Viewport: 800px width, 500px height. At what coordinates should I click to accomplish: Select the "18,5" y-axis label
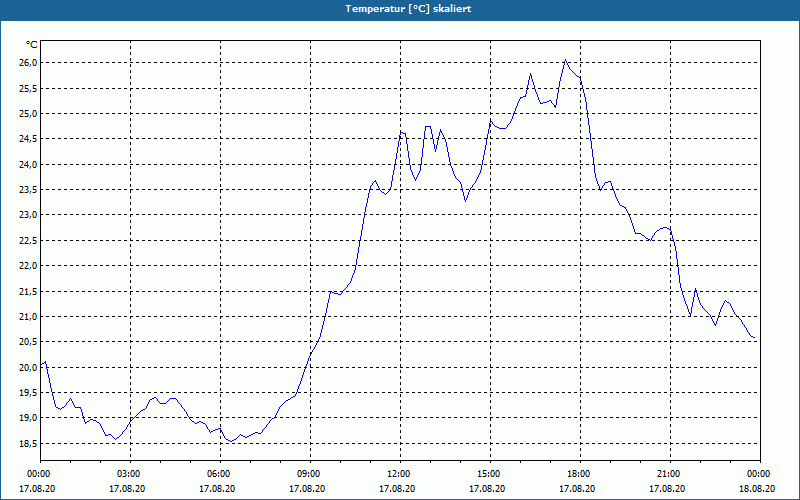point(28,443)
